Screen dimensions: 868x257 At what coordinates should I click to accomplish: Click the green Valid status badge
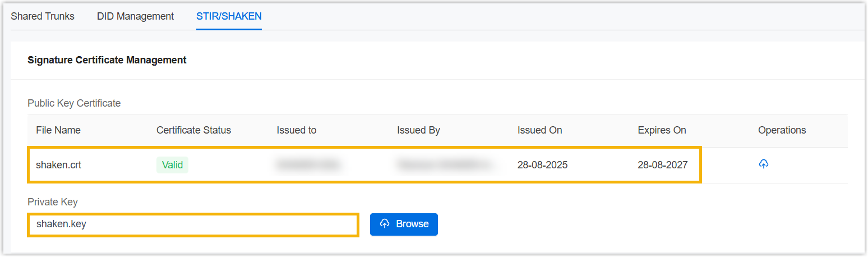pos(172,165)
